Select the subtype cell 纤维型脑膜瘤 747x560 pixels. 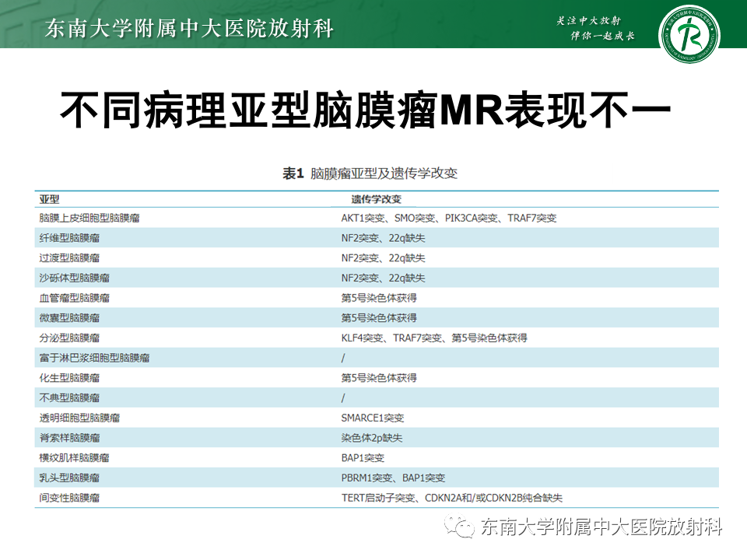(x=69, y=238)
